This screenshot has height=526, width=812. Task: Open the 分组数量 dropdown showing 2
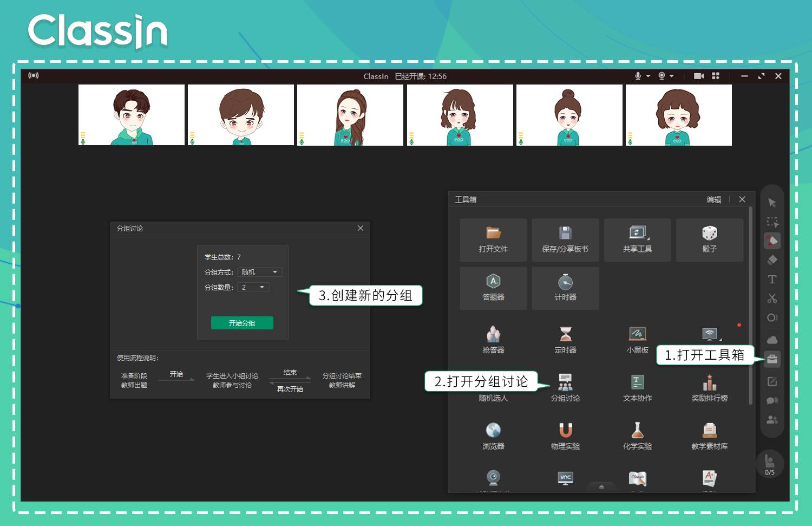[x=253, y=287]
